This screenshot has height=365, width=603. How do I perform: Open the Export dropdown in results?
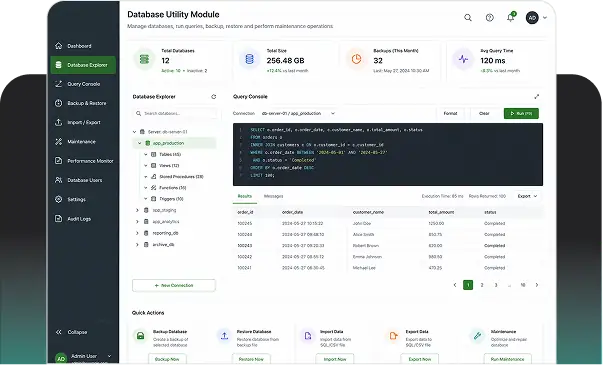click(527, 196)
